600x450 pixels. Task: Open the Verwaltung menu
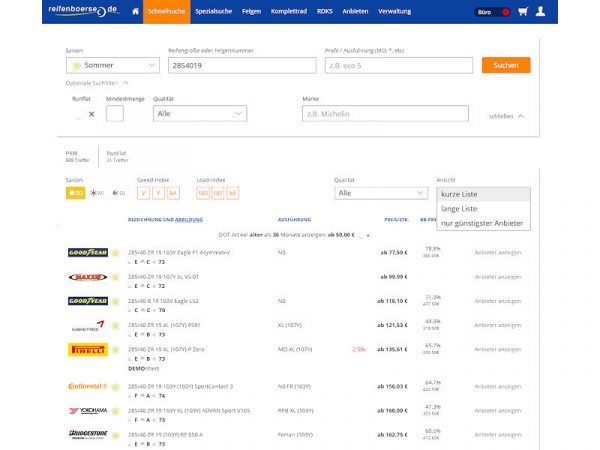click(x=395, y=11)
